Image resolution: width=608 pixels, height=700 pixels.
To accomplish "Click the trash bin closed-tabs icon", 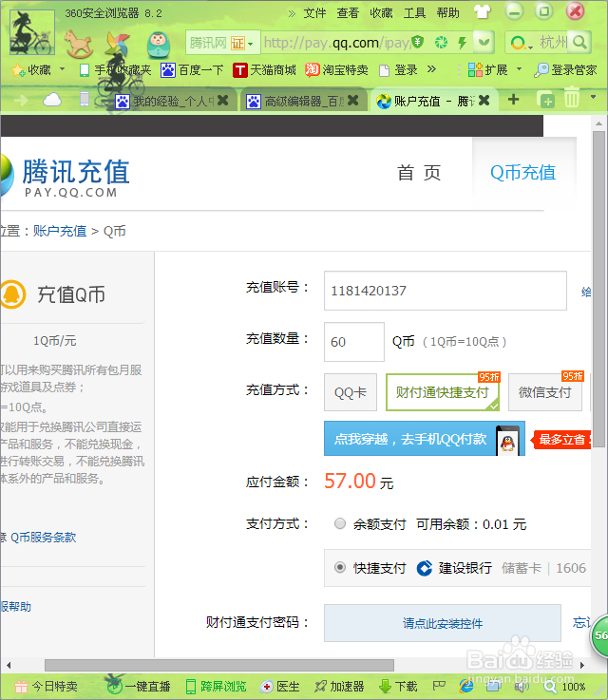I will point(572,98).
